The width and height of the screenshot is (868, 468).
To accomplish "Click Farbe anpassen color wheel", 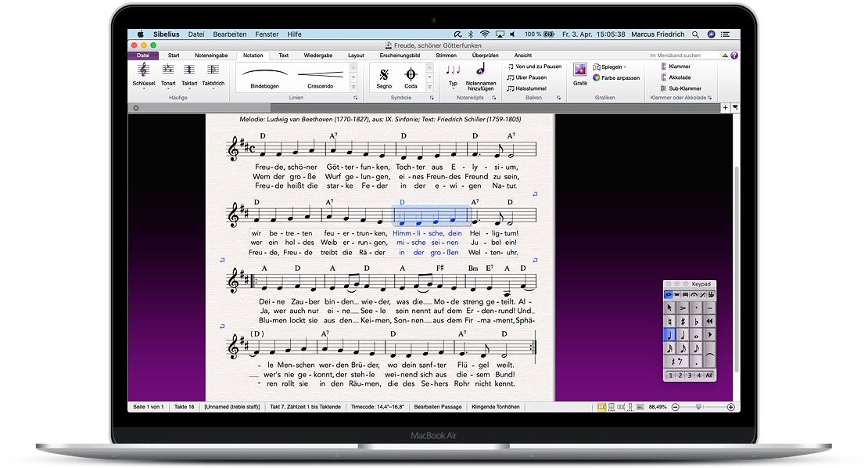I will point(596,77).
